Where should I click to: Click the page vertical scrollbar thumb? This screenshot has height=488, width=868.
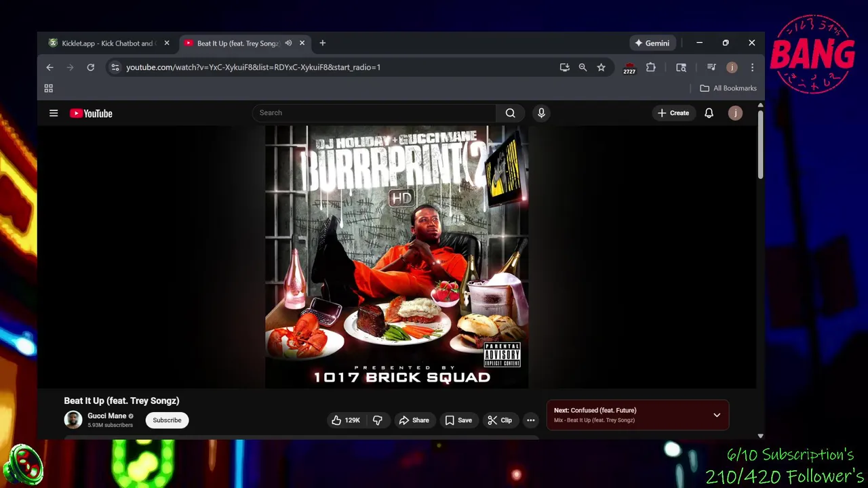click(760, 144)
